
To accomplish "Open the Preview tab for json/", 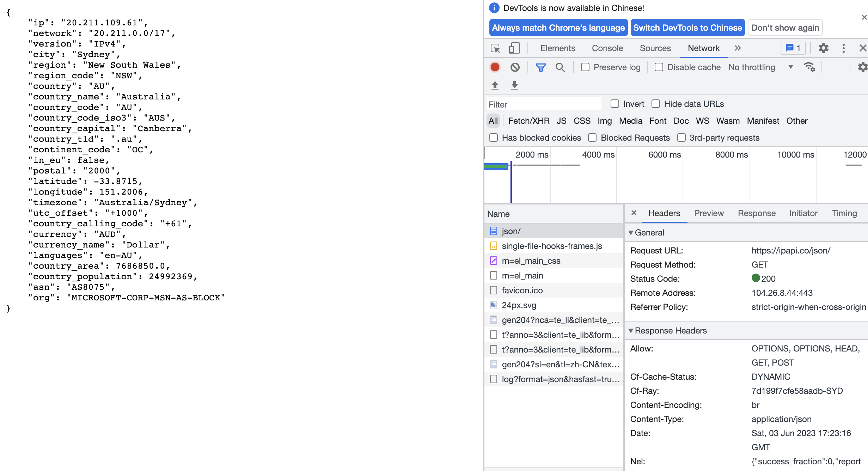I will 709,213.
